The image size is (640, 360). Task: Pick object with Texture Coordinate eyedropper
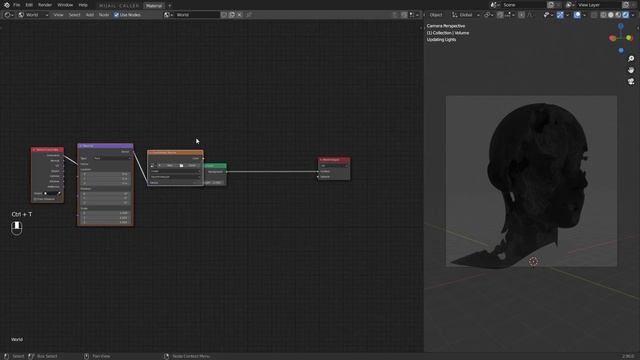pos(59,193)
